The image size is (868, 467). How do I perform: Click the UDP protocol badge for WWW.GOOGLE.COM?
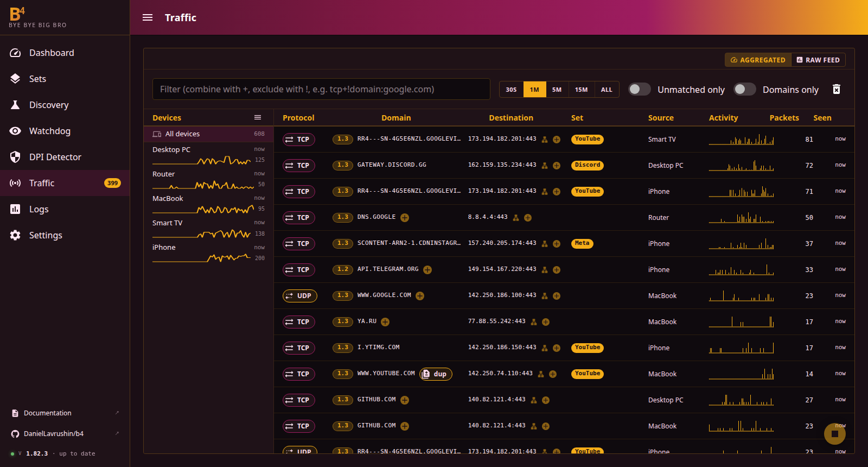[x=300, y=296]
